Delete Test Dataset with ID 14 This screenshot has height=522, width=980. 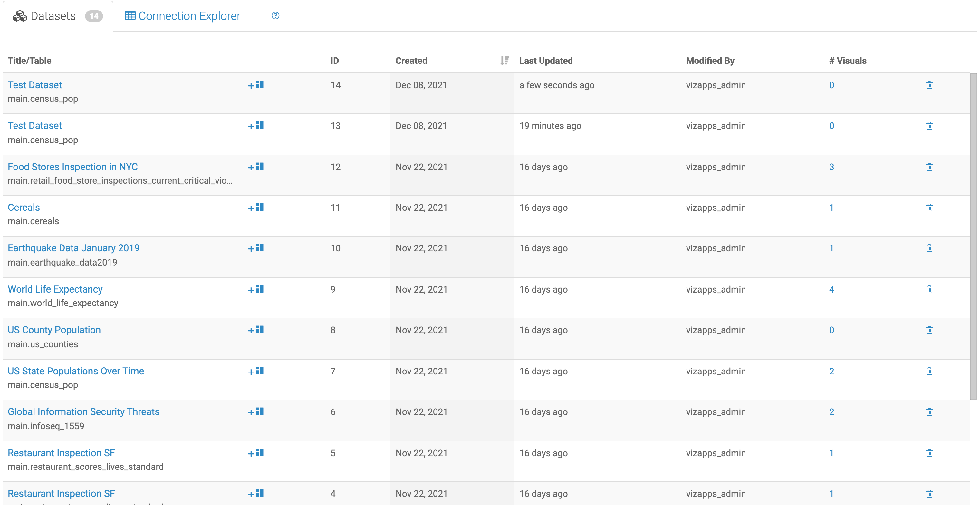929,85
